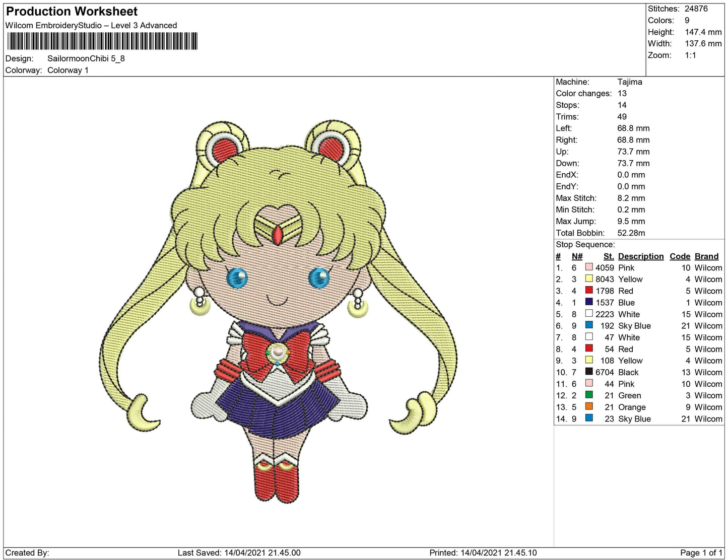This screenshot has height=560, width=728.
Task: Click the design name "SailormoonChibi 5_8"
Action: point(86,58)
